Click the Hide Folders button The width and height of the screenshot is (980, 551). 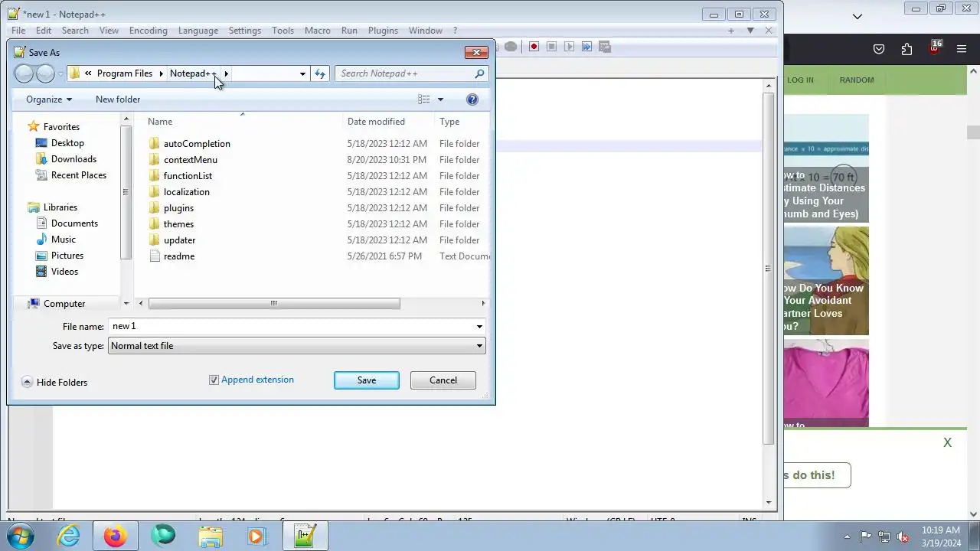click(x=54, y=383)
